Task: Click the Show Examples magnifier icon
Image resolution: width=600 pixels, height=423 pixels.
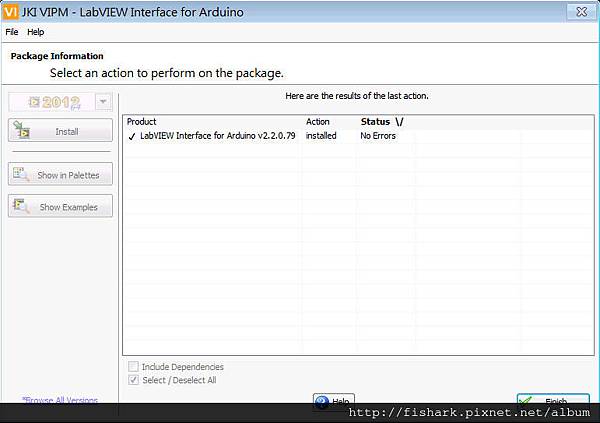Action: click(21, 206)
